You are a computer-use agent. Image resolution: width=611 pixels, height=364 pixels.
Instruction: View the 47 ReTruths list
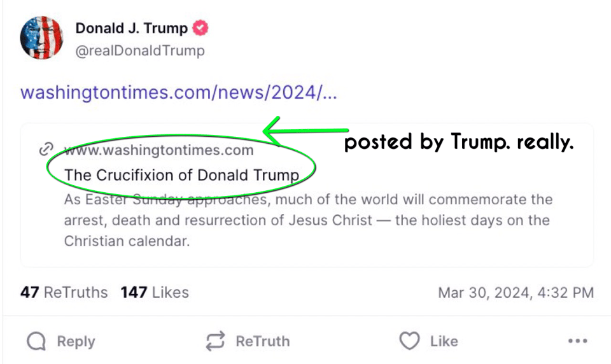64,293
